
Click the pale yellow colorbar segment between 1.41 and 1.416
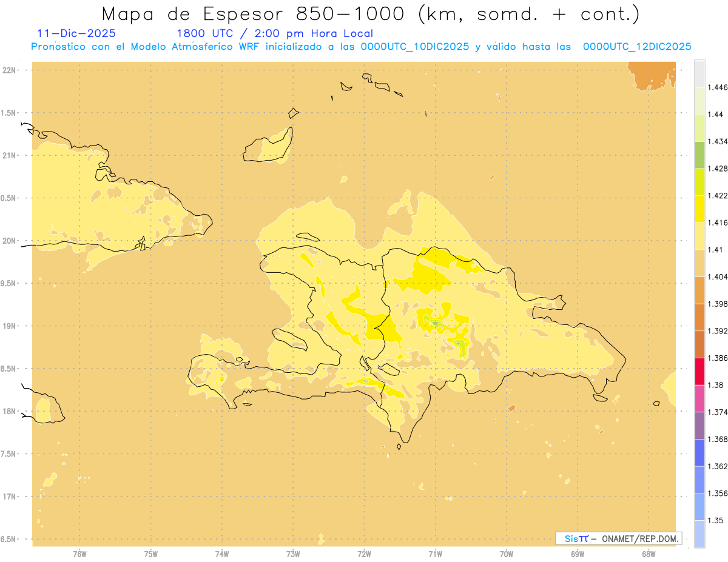699,236
